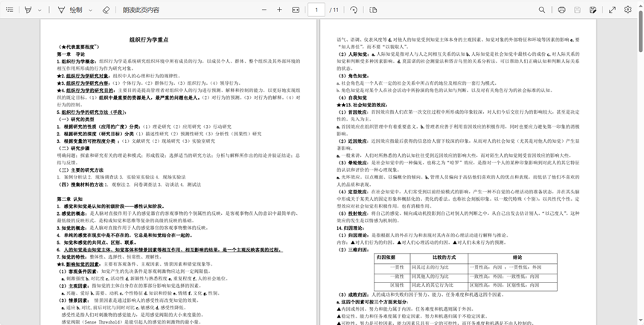Open the find in document search
This screenshot has height=325, width=644.
click(x=542, y=10)
